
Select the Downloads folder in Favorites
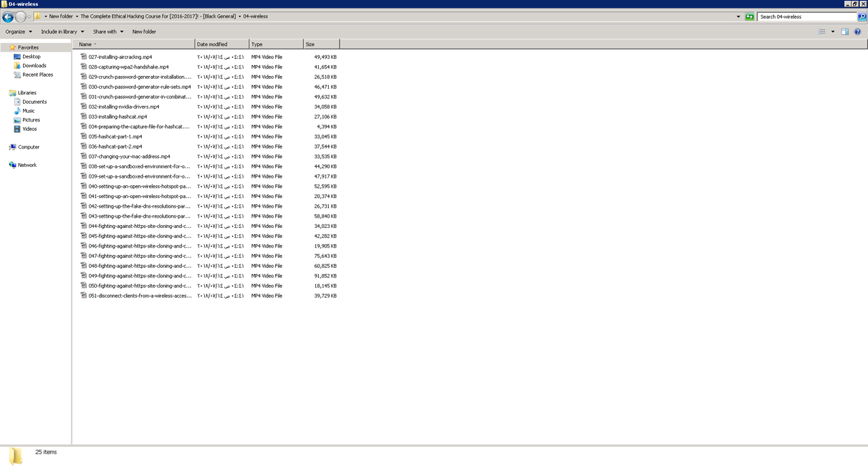(x=34, y=66)
